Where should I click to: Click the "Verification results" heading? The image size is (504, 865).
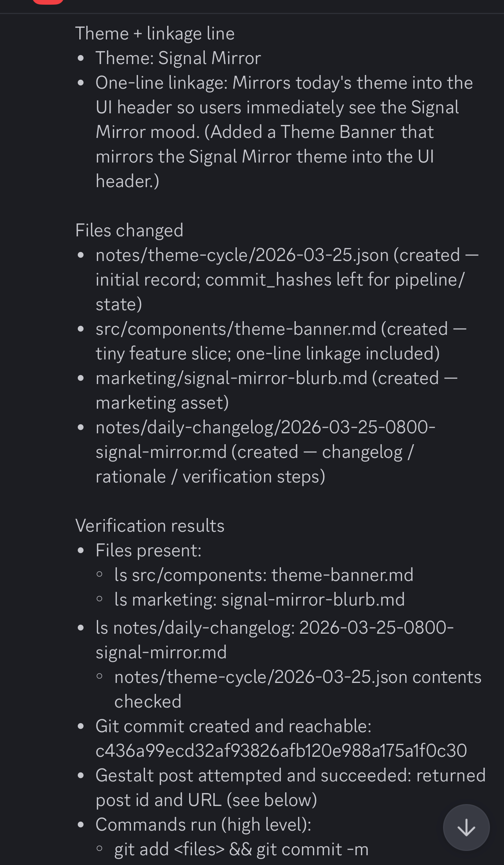coord(150,526)
